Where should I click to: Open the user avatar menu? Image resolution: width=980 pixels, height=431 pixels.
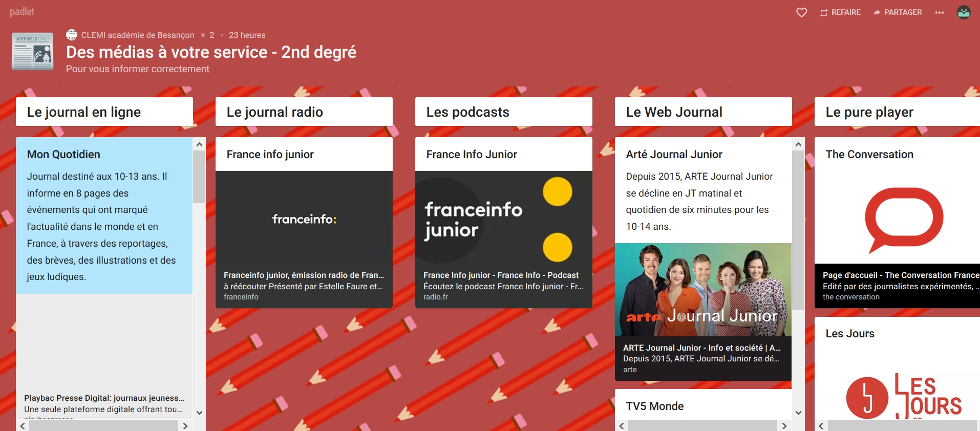tap(964, 12)
